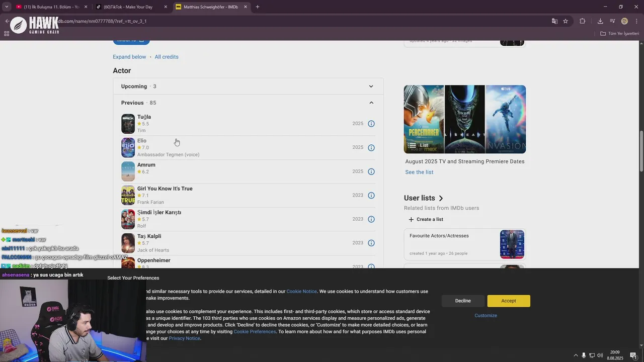The image size is (644, 362).
Task: Click the All credits link
Action: [x=167, y=57]
